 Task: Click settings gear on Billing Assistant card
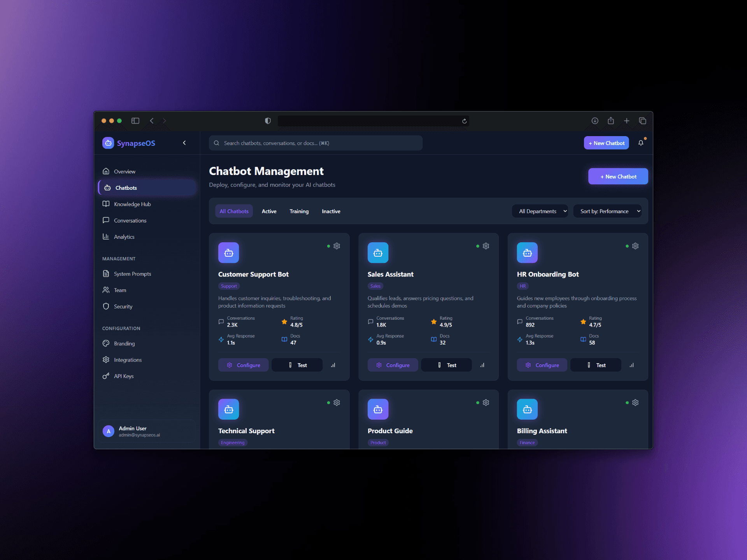pos(635,403)
